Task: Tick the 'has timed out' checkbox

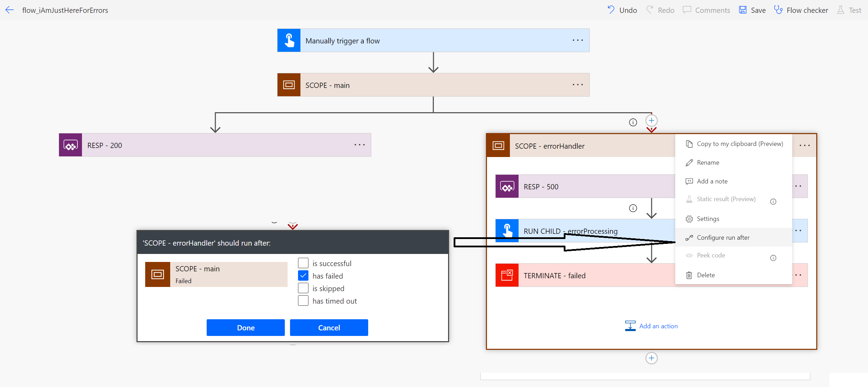Action: point(303,301)
